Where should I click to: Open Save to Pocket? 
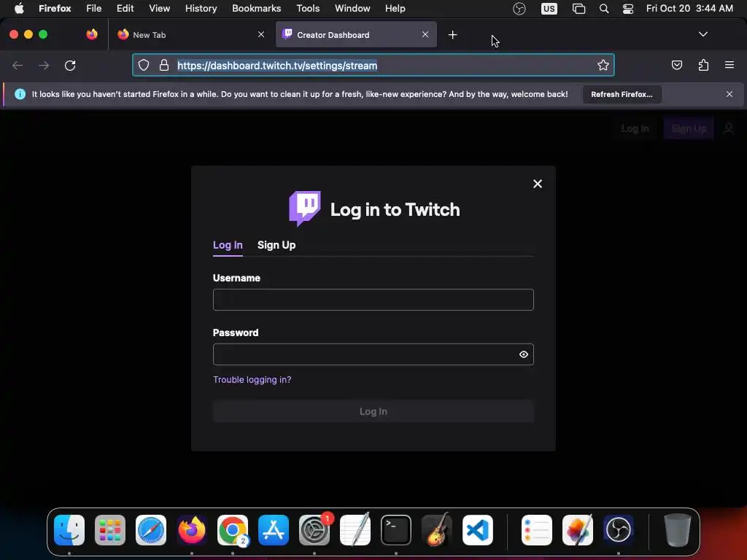pyautogui.click(x=676, y=65)
